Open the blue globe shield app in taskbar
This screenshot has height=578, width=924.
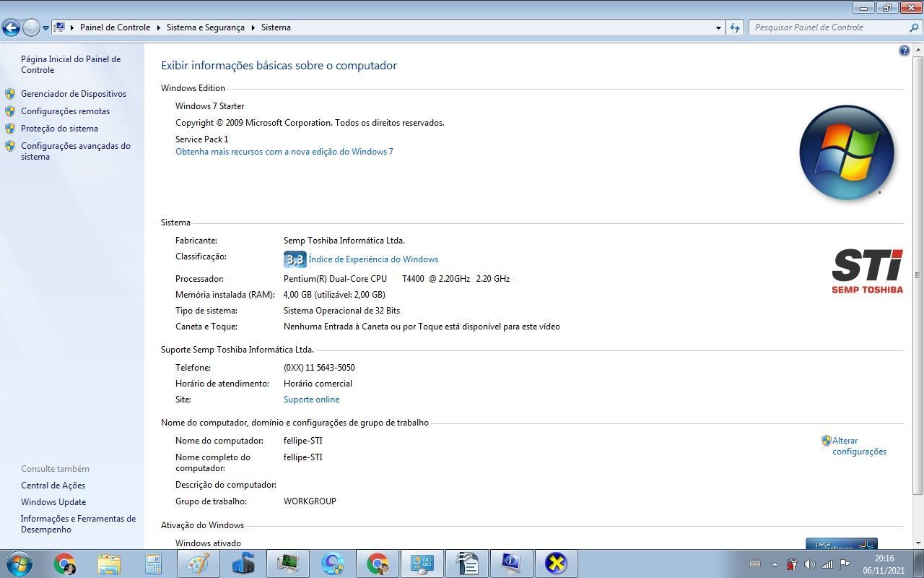(x=333, y=564)
